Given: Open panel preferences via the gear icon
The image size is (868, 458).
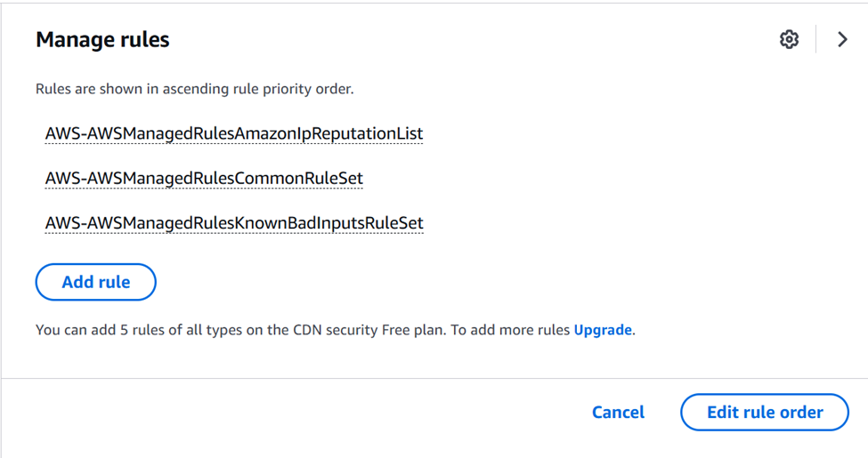Looking at the screenshot, I should (789, 39).
